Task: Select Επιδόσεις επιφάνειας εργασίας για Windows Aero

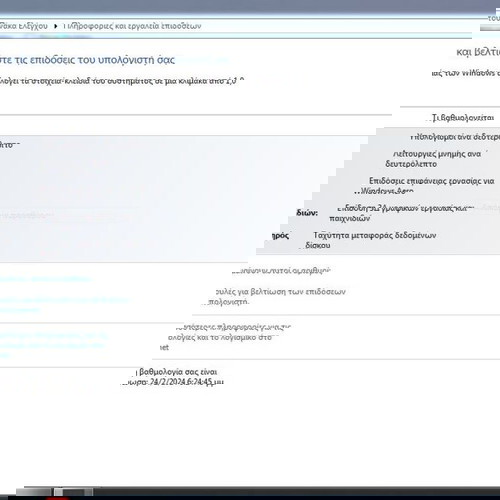Action: coord(425,186)
